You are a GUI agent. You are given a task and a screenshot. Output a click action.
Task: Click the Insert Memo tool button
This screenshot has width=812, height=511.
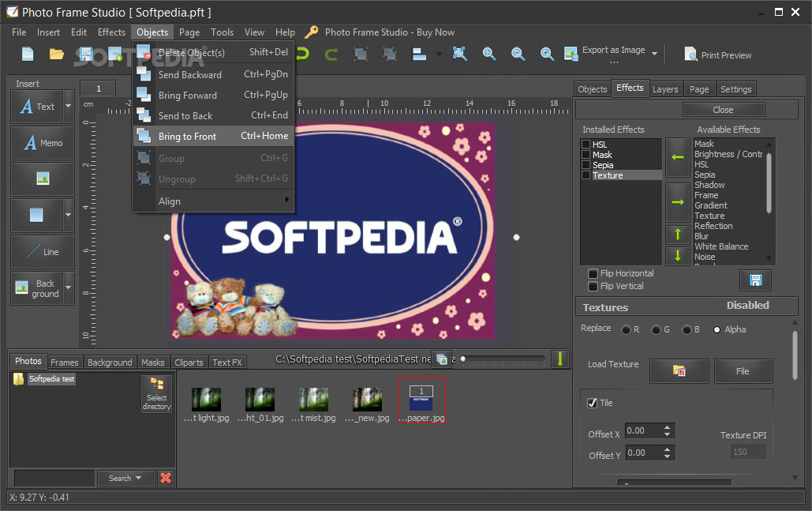click(43, 143)
